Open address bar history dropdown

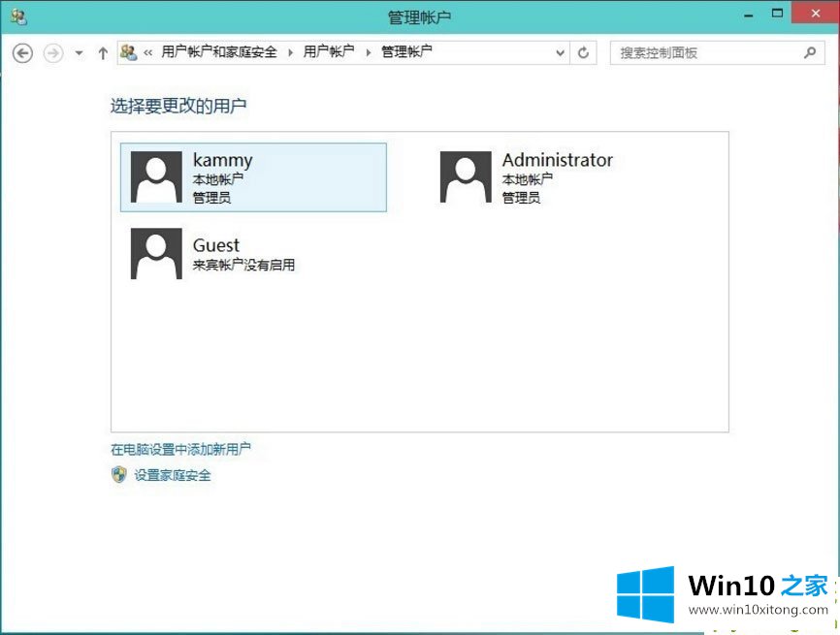click(561, 53)
